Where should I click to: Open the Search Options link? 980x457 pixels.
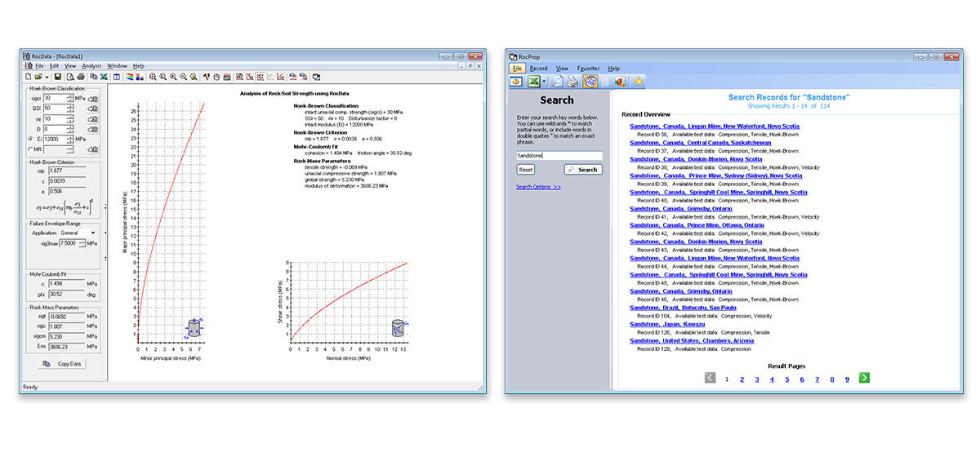pos(538,187)
